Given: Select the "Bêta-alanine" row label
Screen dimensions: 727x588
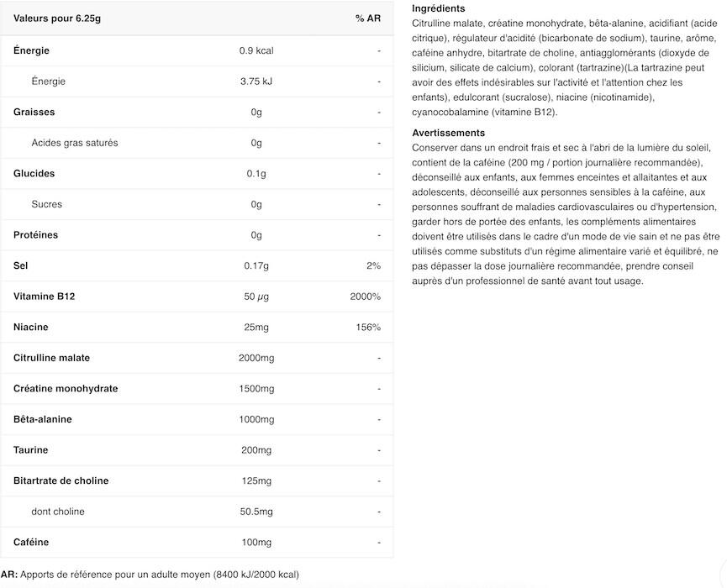Looking at the screenshot, I should click(43, 419).
